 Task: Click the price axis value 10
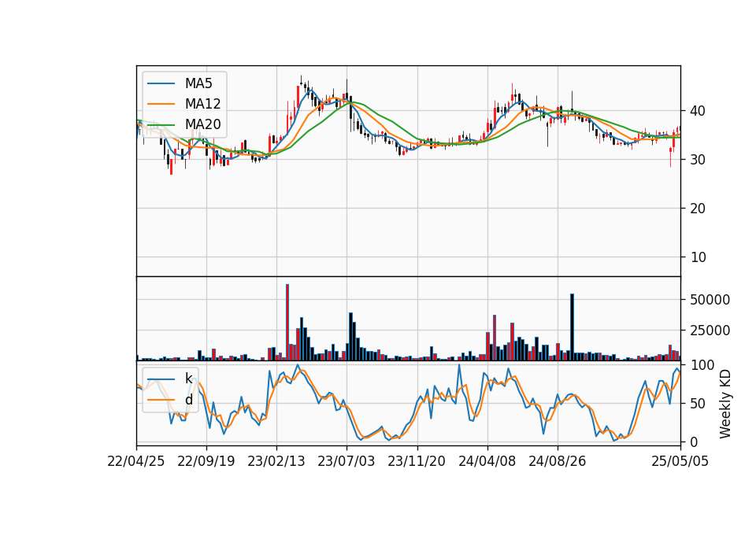click(698, 257)
